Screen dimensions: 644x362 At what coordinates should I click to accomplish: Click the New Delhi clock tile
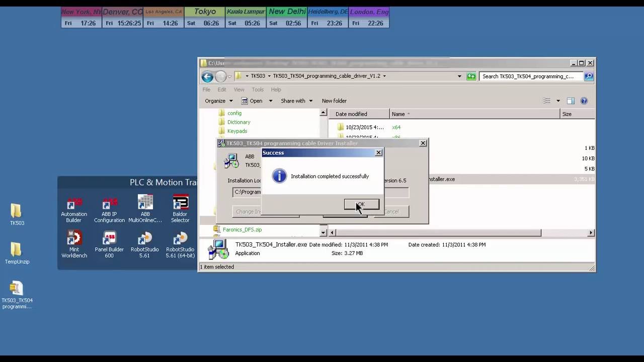[287, 18]
